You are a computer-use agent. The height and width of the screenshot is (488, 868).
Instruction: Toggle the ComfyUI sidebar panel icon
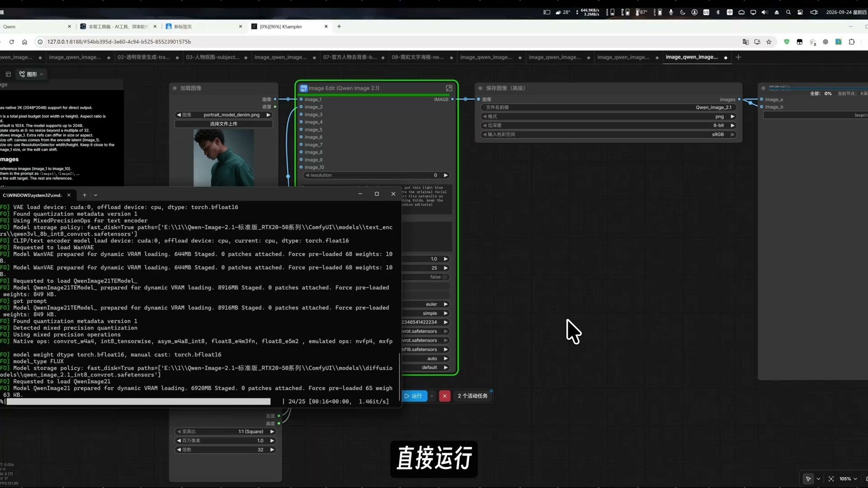click(x=8, y=74)
